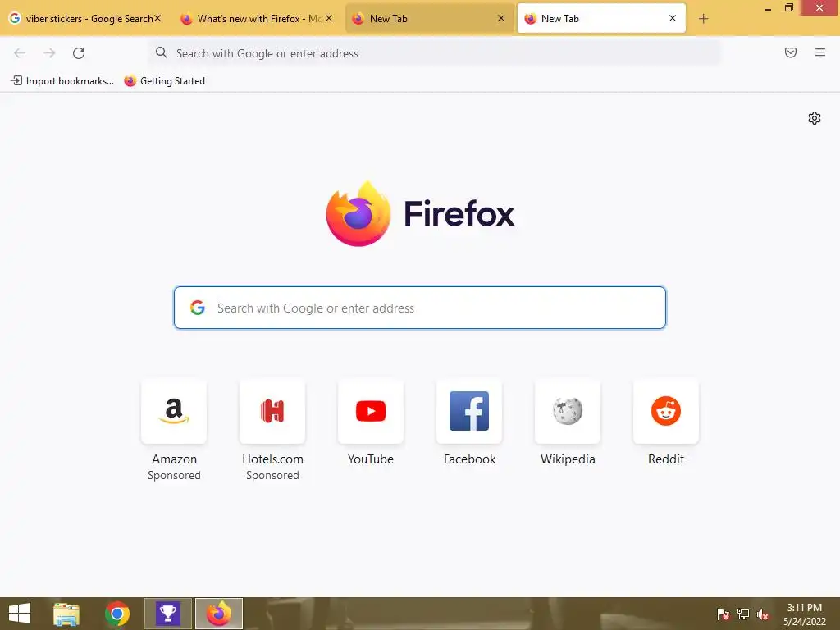Click the Google logo in search box
Viewport: 840px width, 630px height.
point(198,308)
